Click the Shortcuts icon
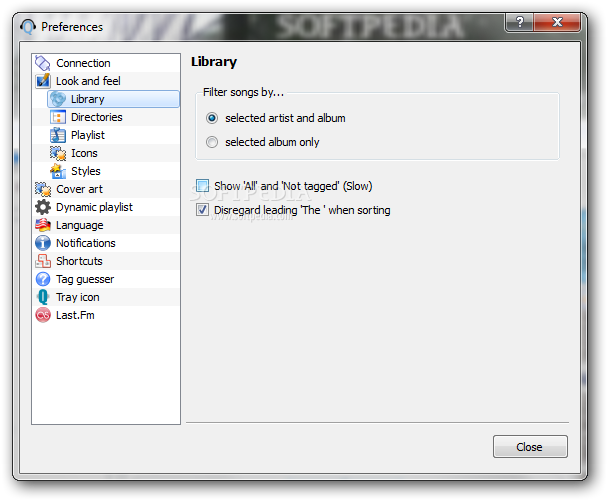This screenshot has width=608, height=501. coord(43,261)
